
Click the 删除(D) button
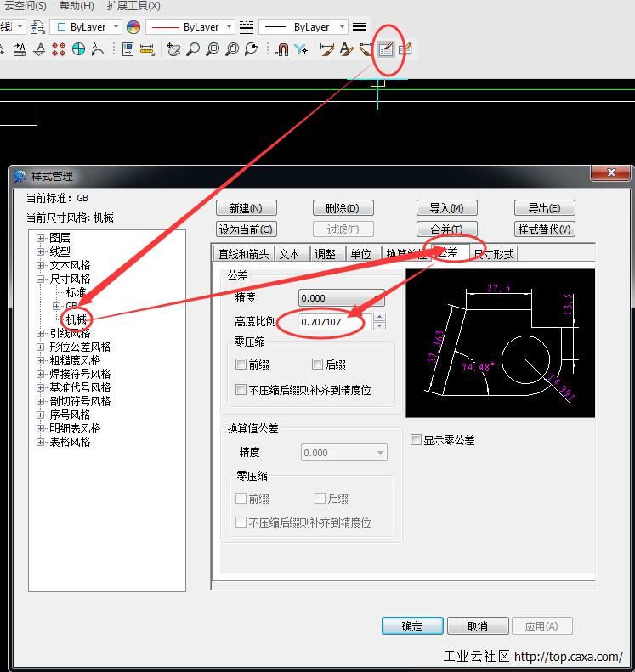[343, 208]
